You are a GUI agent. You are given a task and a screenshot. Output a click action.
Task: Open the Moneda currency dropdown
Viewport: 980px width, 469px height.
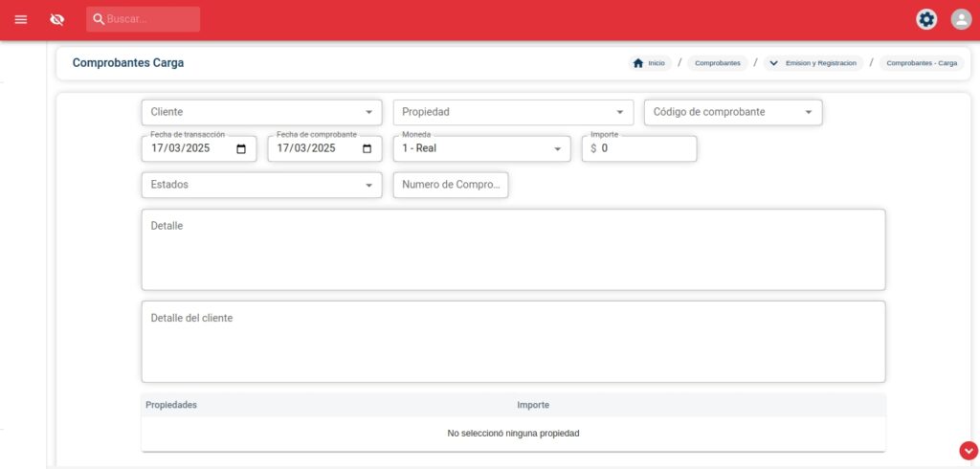pyautogui.click(x=558, y=148)
